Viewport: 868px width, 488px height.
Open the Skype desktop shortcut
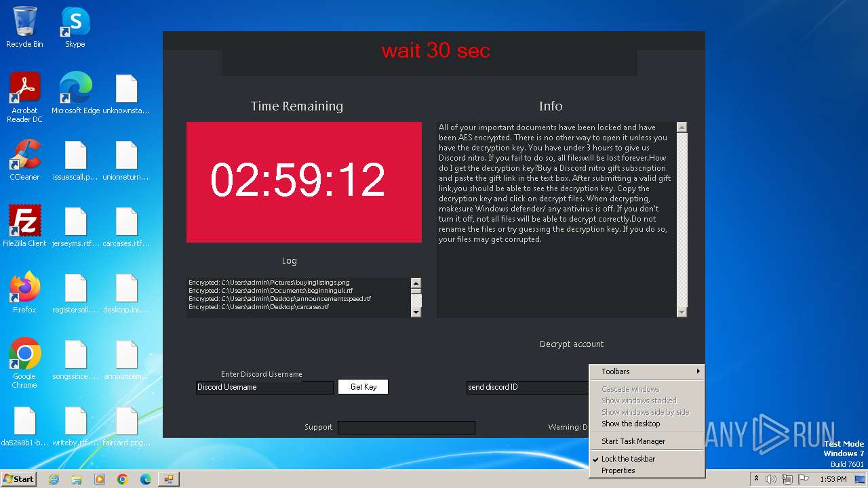coord(75,27)
